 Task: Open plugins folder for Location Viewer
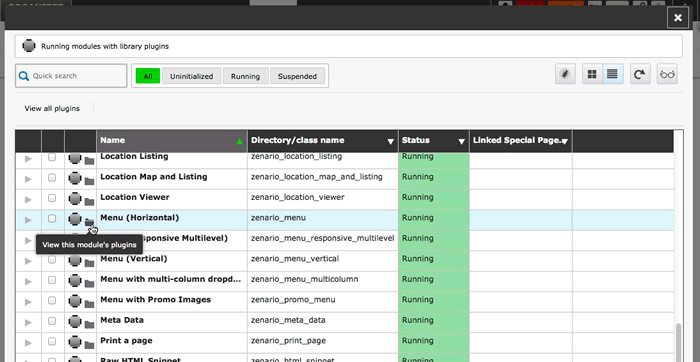[x=89, y=201]
